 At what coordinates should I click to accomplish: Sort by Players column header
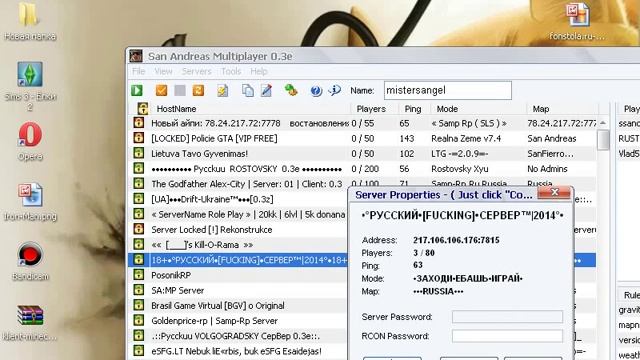(374, 109)
